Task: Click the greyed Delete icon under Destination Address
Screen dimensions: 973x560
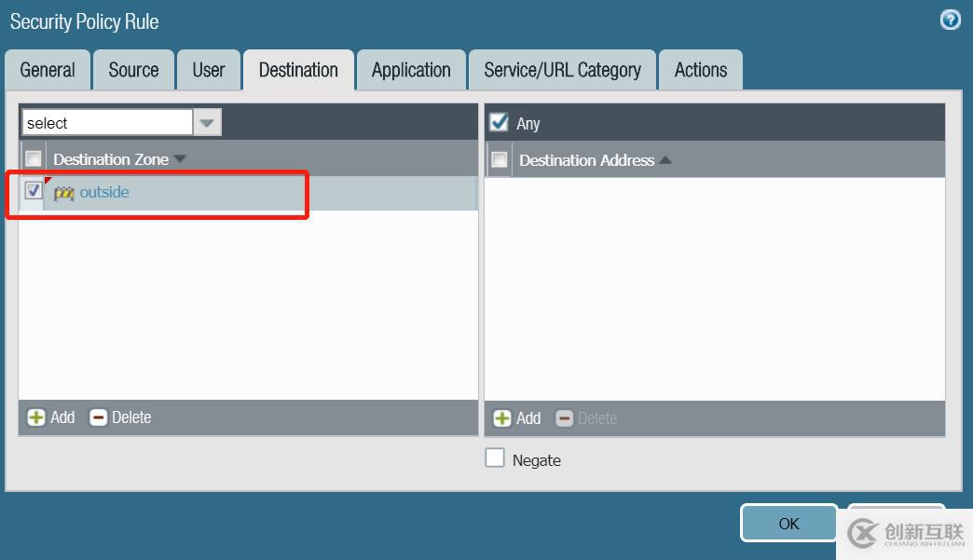Action: (x=564, y=418)
